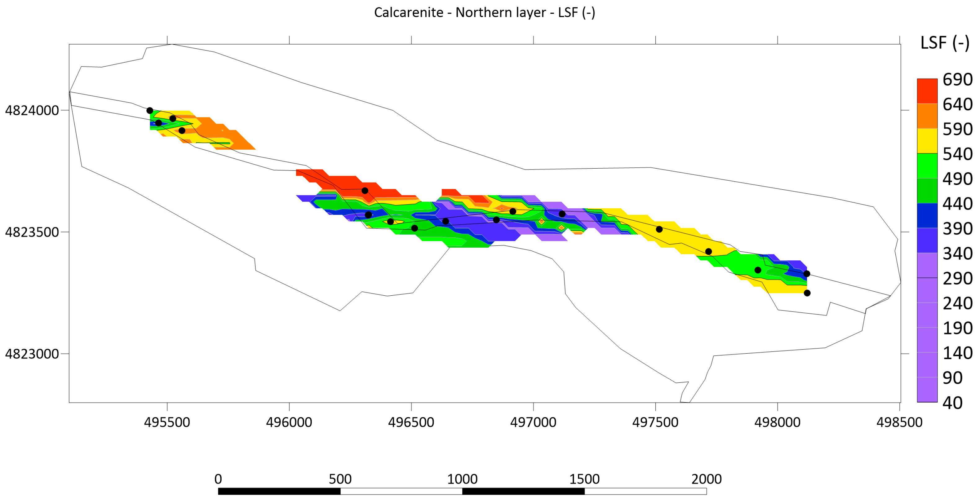Click the 1000 mark on scale bar
Viewport: 980px width, 503px height.
pos(462,479)
